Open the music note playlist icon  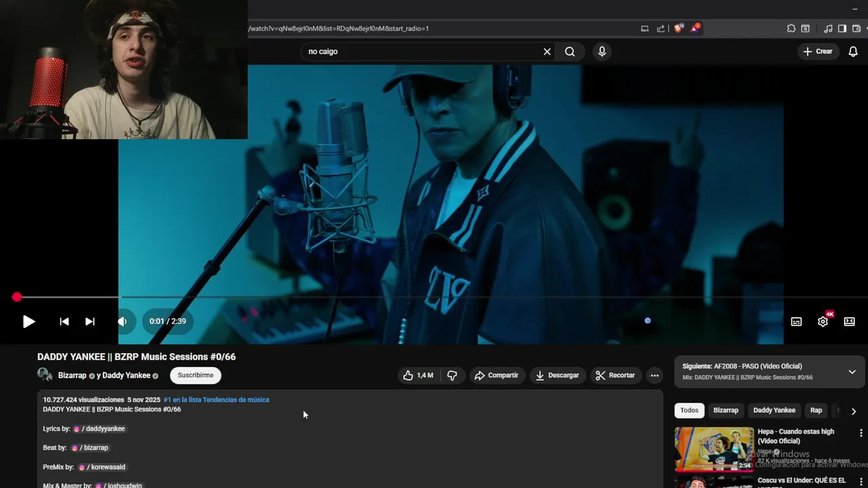828,28
